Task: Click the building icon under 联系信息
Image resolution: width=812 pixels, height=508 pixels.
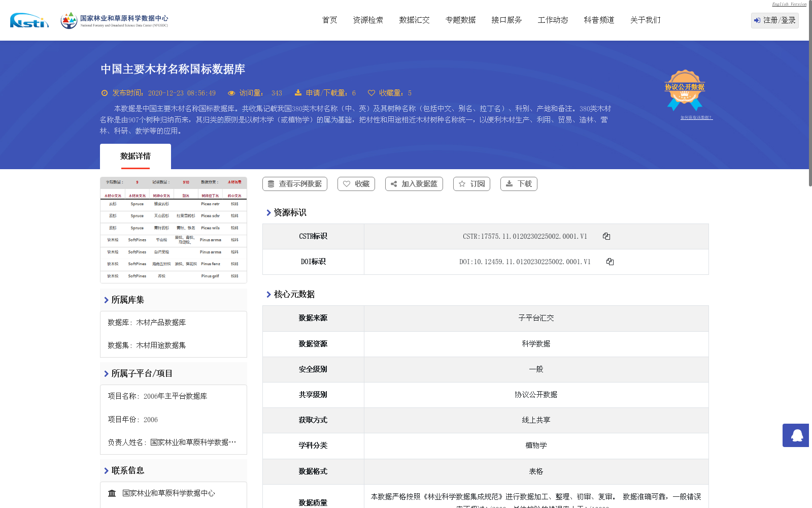Action: point(112,492)
